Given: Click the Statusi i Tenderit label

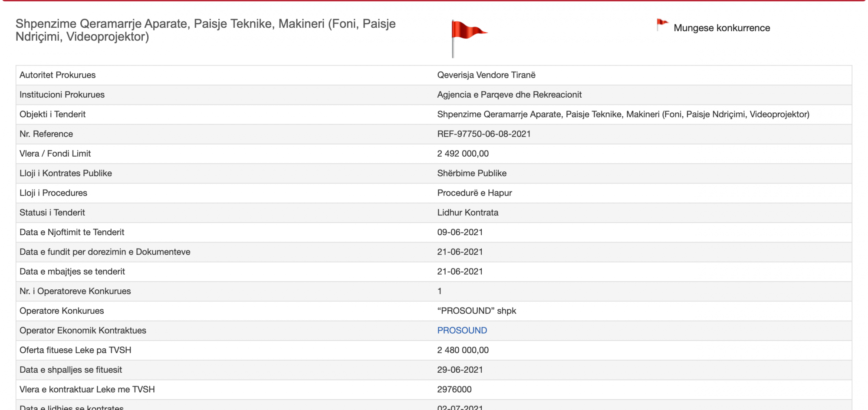Looking at the screenshot, I should (x=52, y=213).
